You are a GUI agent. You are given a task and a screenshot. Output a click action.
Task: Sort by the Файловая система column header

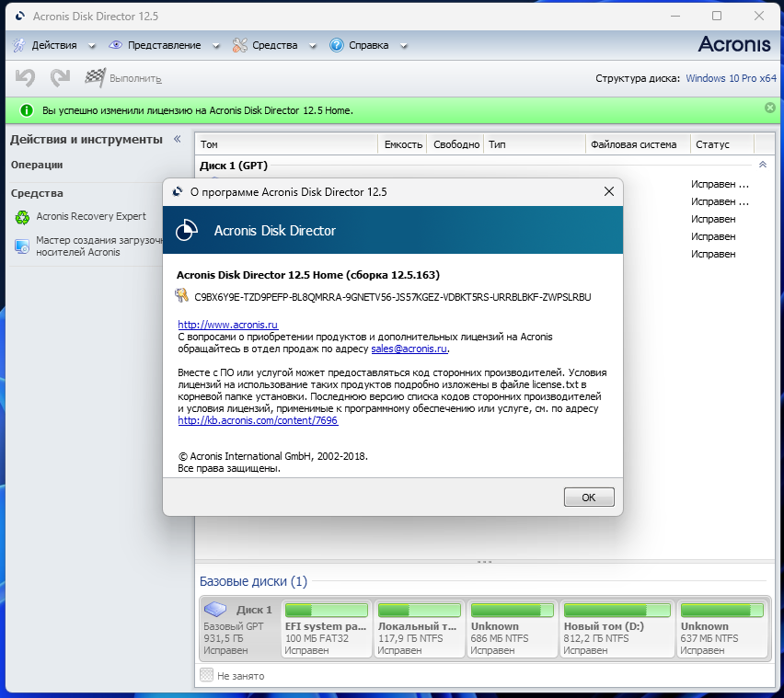[638, 144]
